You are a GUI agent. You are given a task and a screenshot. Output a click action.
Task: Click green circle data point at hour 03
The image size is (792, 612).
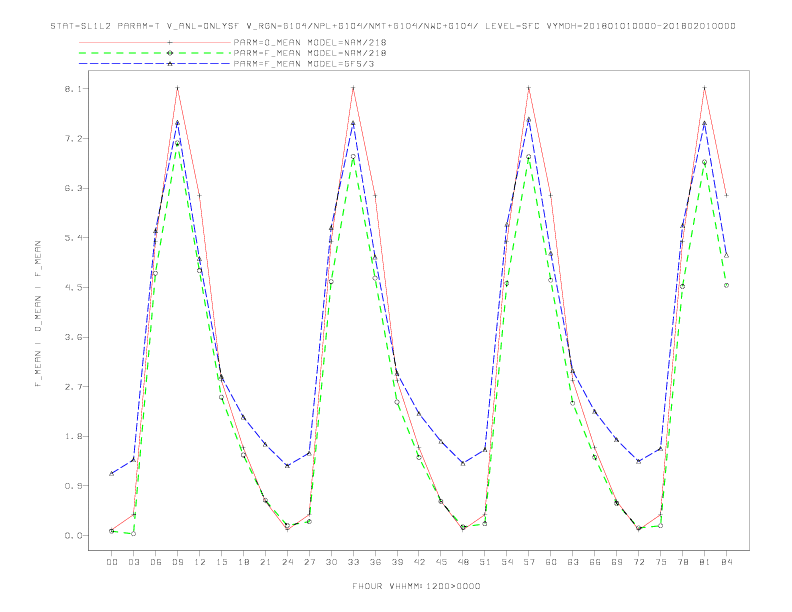[133, 534]
